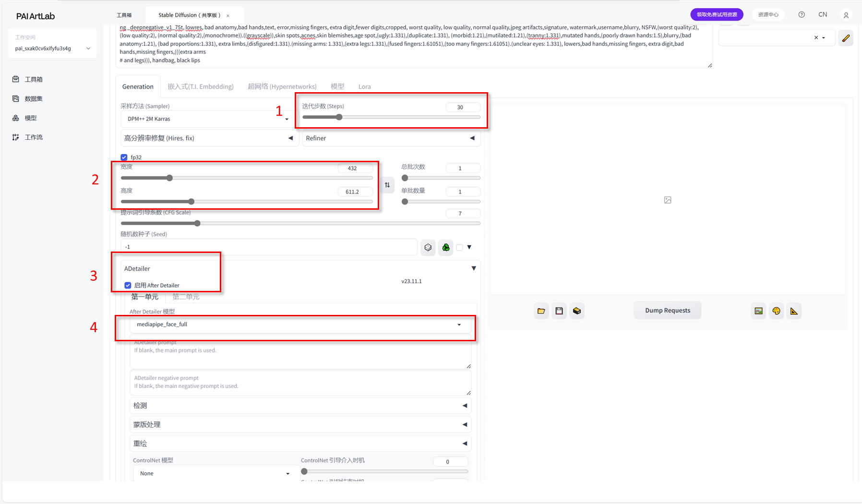Click the 随机数种子 seed input field
This screenshot has width=862, height=504.
pos(269,247)
